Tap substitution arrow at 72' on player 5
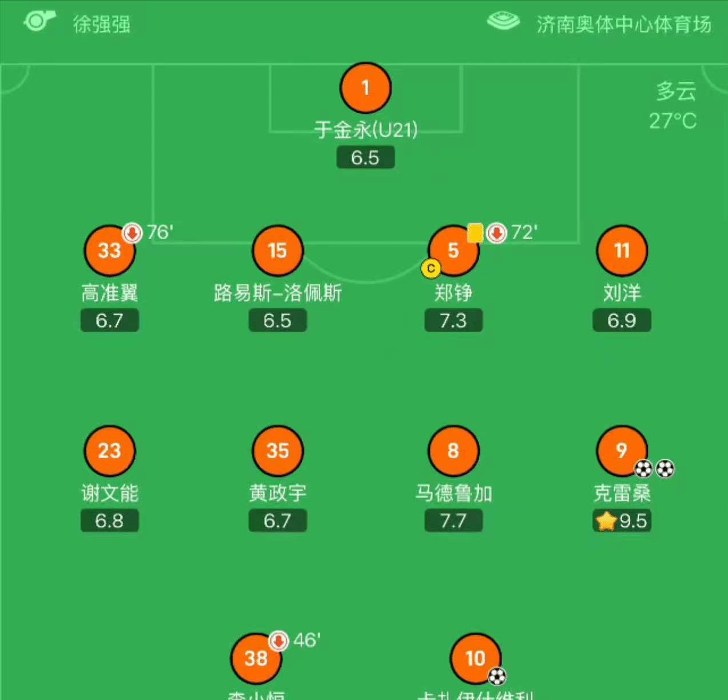The height and width of the screenshot is (700, 728). [497, 233]
